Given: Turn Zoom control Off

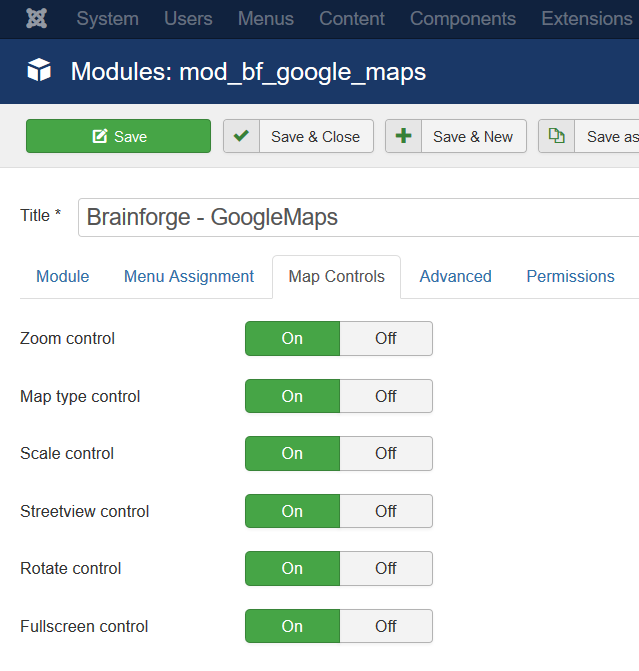Looking at the screenshot, I should [386, 338].
